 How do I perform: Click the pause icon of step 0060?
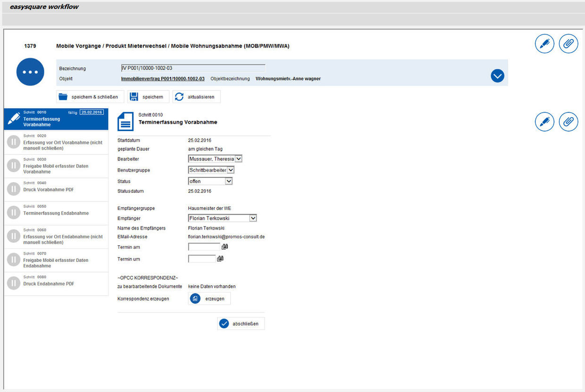[x=14, y=236]
